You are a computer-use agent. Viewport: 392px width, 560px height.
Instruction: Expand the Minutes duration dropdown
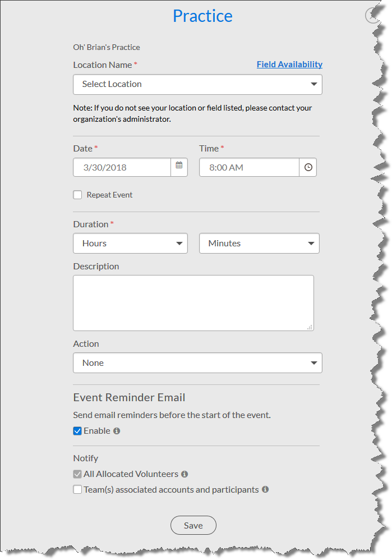tap(259, 244)
